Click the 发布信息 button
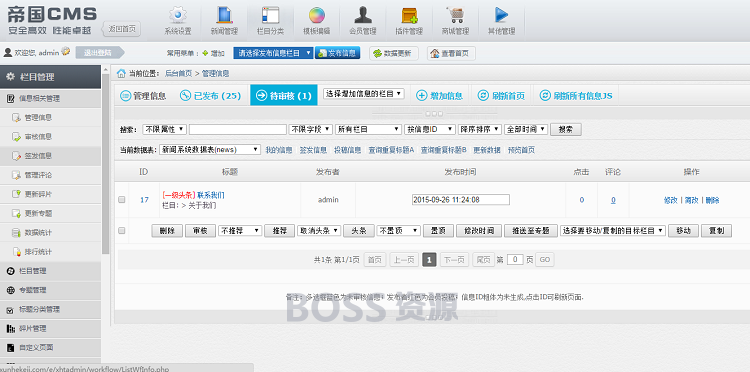Image resolution: width=750 pixels, height=372 pixels. (x=337, y=53)
